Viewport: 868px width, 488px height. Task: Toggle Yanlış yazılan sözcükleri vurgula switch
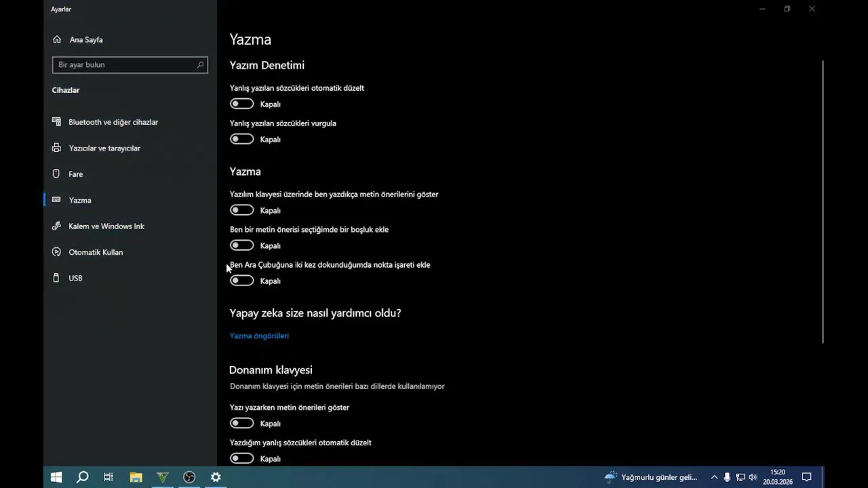coord(242,139)
